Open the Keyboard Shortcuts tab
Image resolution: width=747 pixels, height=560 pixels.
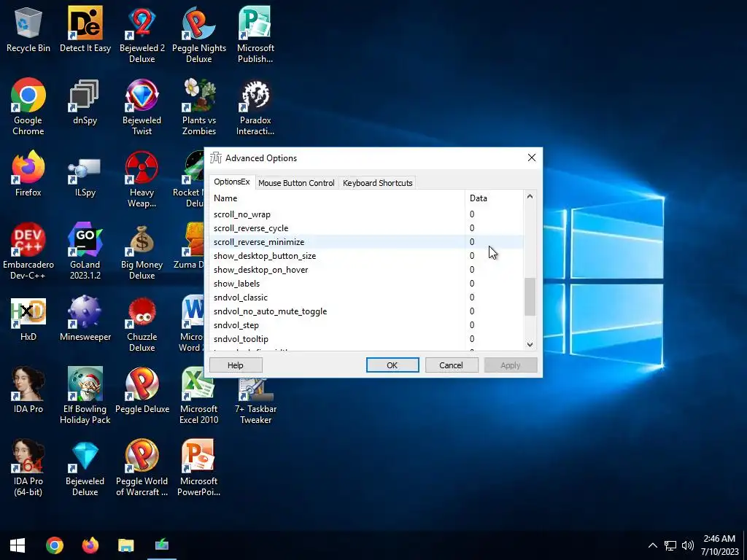(377, 183)
